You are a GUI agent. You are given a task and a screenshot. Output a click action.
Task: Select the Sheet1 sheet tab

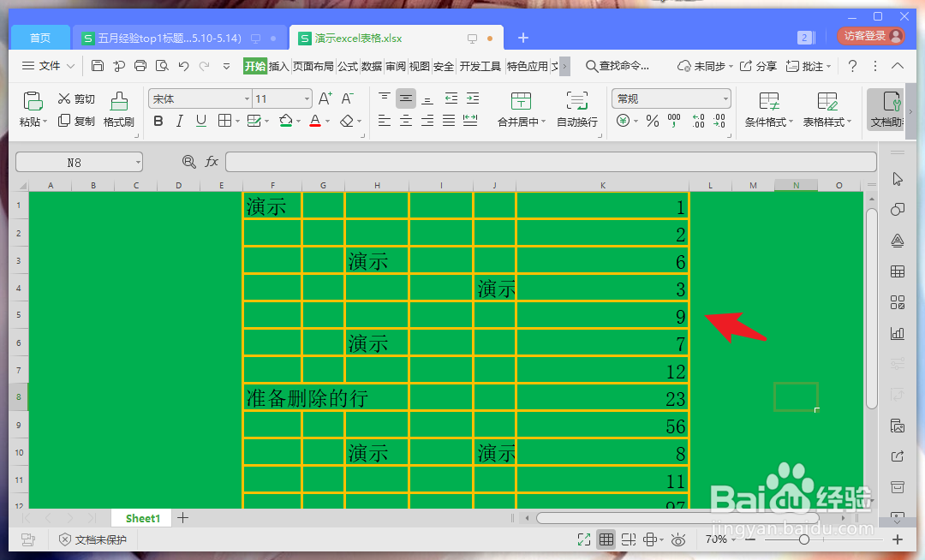point(143,518)
